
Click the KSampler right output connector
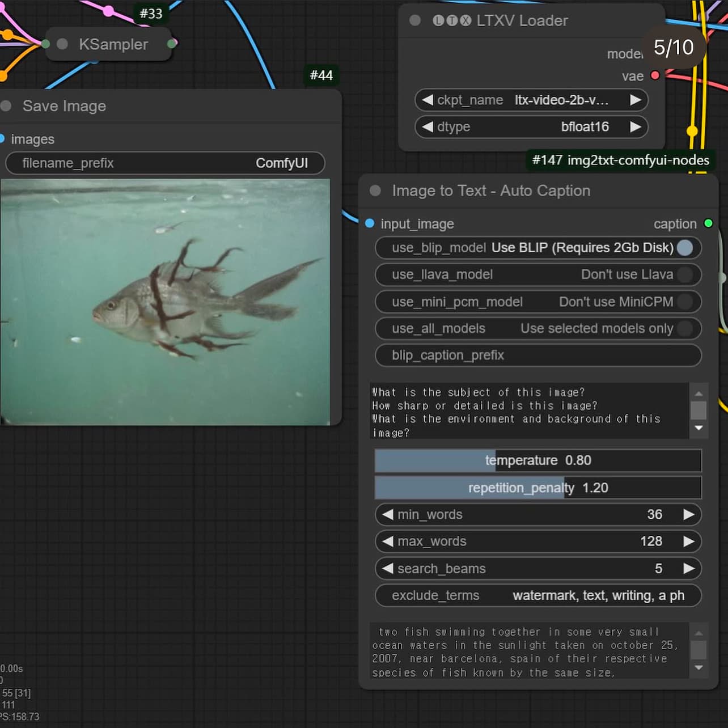tap(172, 44)
